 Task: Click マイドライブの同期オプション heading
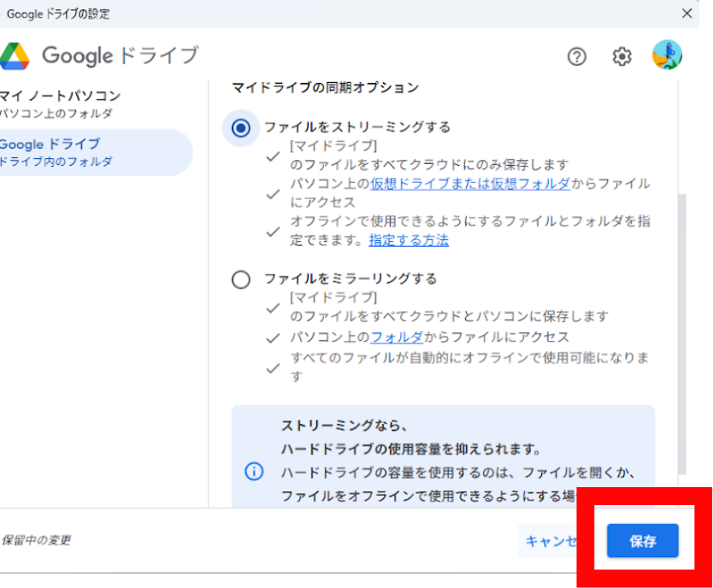click(x=326, y=87)
